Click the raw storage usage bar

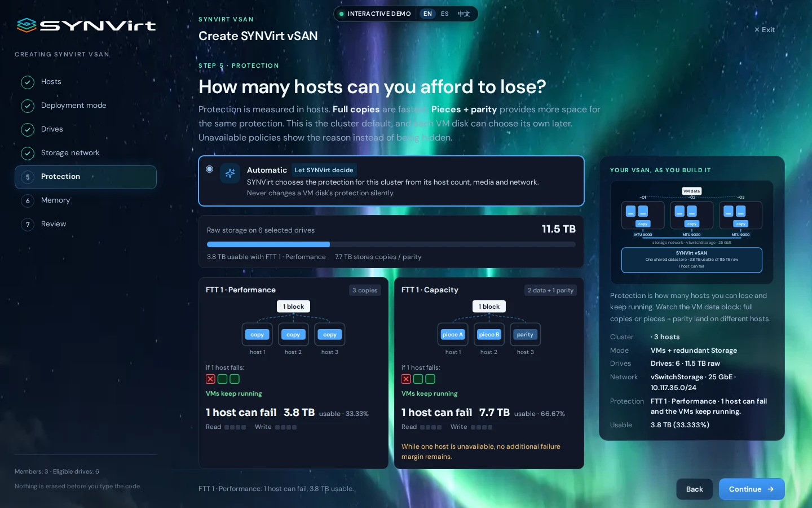(x=391, y=244)
